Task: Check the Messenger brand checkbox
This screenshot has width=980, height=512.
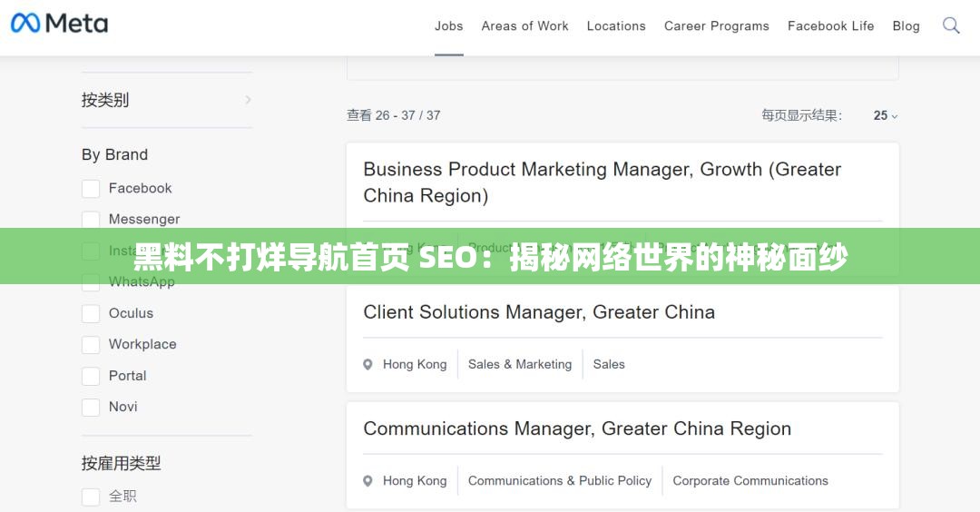Action: click(91, 220)
